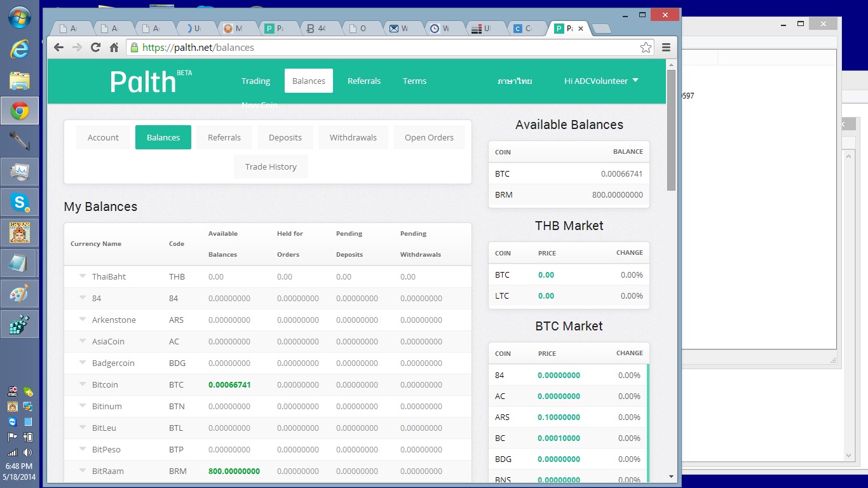Expand the Bitcoin row arrow
The height and width of the screenshot is (488, 868).
click(x=83, y=384)
